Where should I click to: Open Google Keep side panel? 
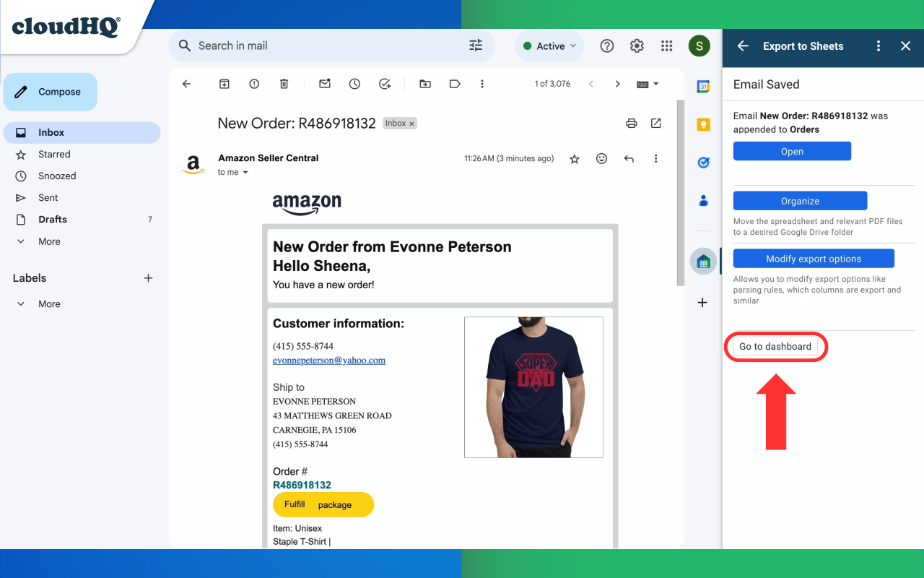pos(702,124)
